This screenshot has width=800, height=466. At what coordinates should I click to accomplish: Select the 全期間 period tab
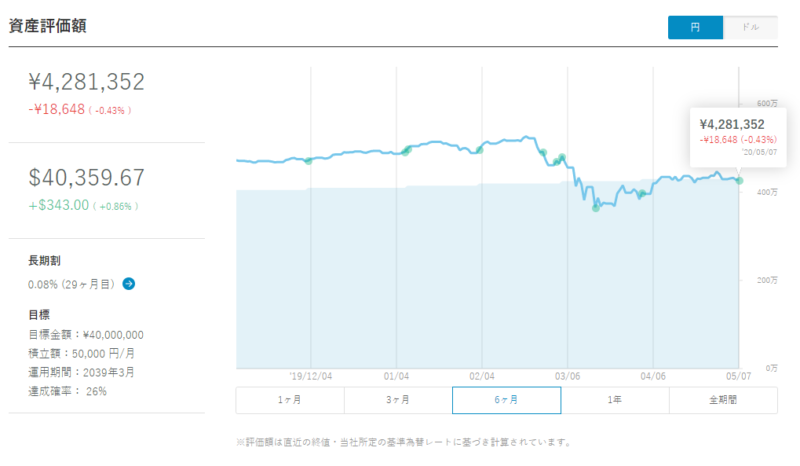[x=723, y=400]
